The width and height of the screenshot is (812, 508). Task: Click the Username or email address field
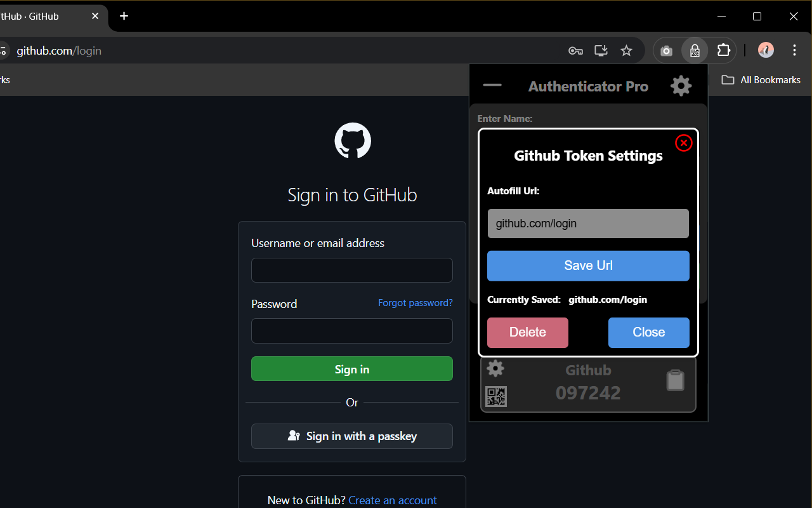coord(351,270)
